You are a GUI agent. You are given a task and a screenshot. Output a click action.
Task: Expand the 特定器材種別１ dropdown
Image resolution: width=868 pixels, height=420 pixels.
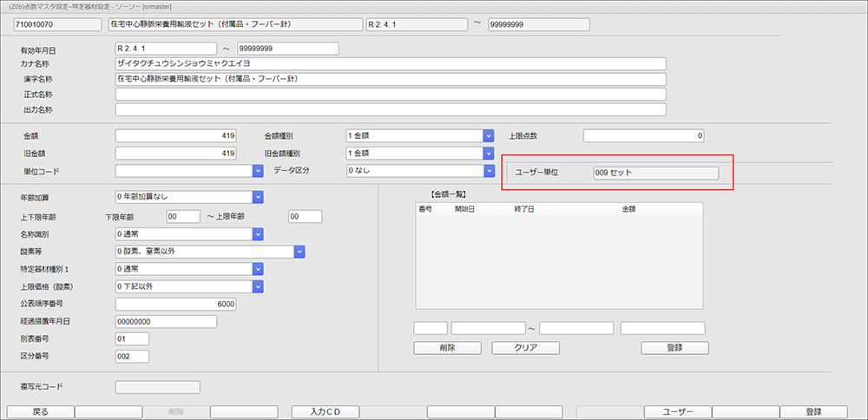click(x=258, y=269)
